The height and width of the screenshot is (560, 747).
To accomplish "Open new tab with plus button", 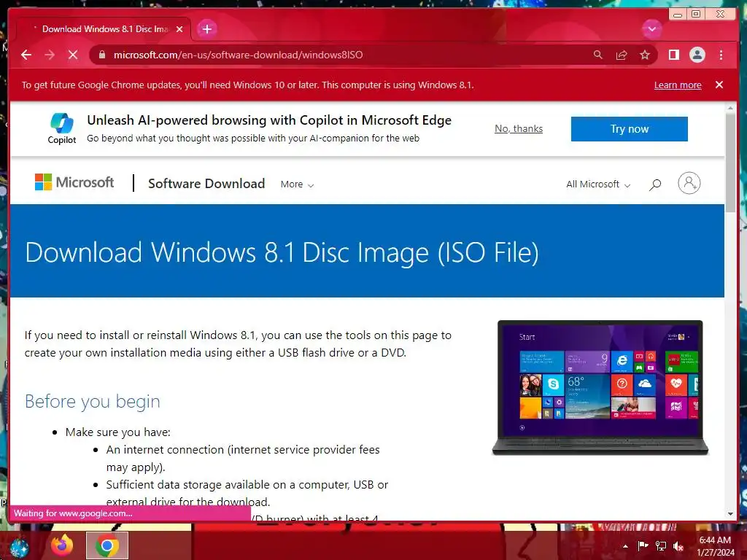I will pos(206,29).
